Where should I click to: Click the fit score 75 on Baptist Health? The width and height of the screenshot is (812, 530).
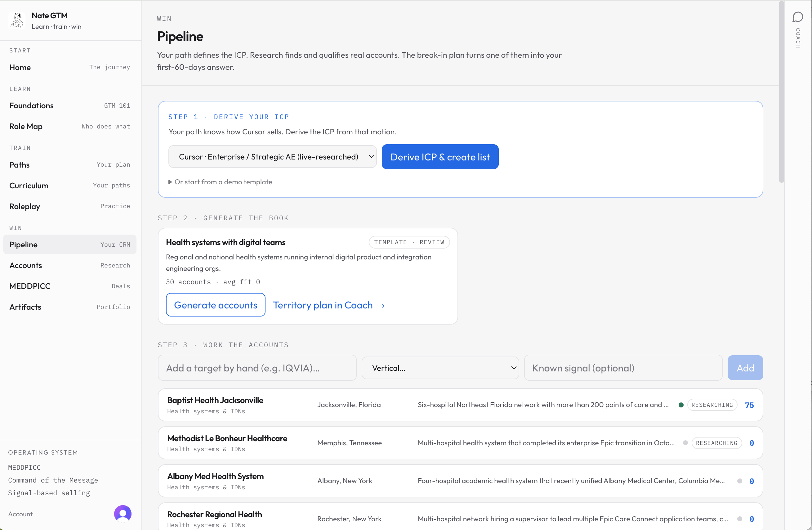pos(749,405)
